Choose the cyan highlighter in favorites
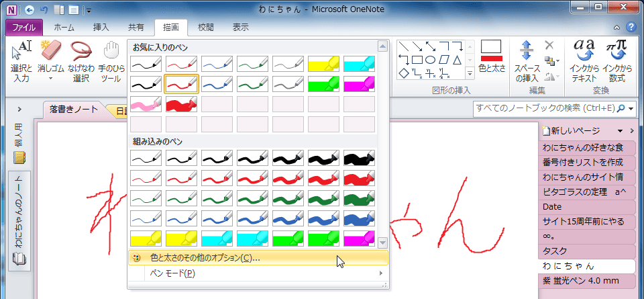The image size is (644, 299). click(x=359, y=64)
